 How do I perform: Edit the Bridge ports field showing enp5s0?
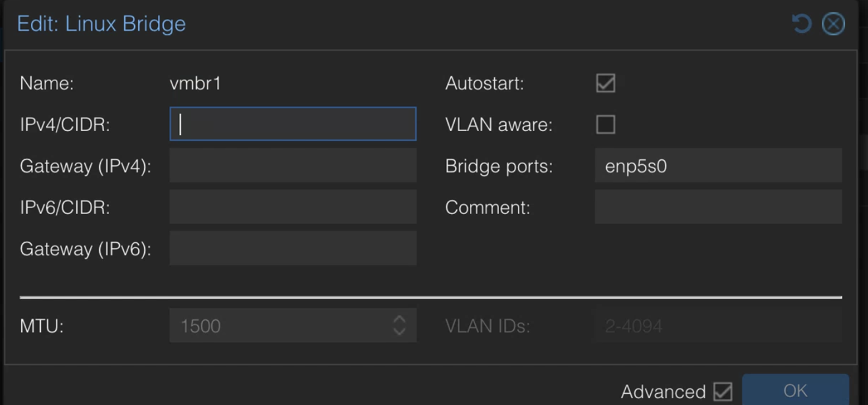719,165
